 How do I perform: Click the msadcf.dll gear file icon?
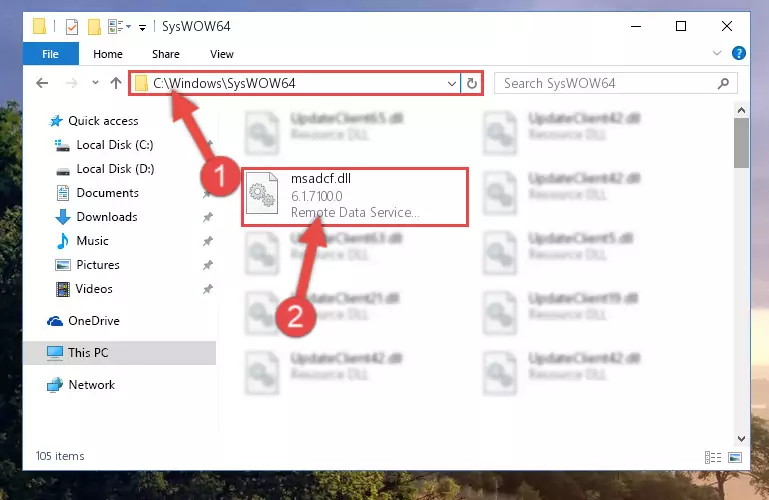click(x=262, y=193)
